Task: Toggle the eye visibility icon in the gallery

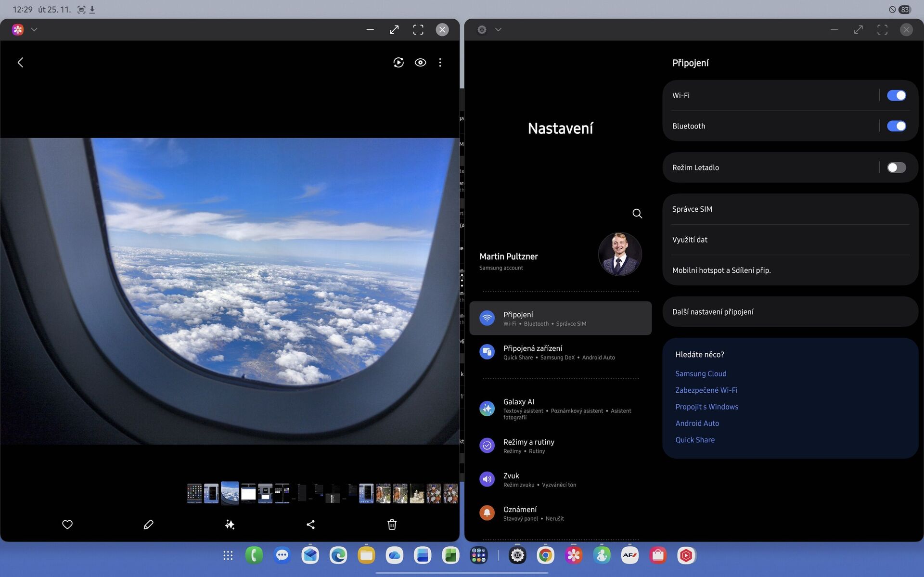Action: coord(420,63)
